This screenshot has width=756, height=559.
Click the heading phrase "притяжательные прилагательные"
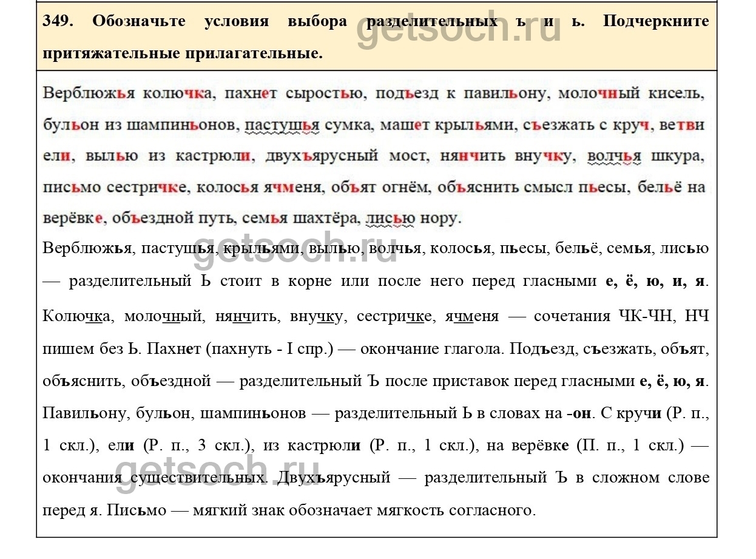(182, 53)
